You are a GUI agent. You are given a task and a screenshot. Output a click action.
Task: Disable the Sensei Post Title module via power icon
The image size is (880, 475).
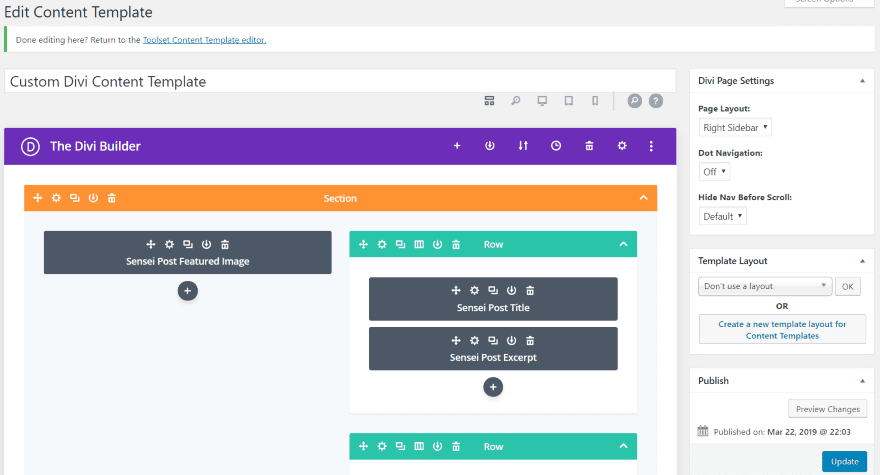[x=511, y=290]
